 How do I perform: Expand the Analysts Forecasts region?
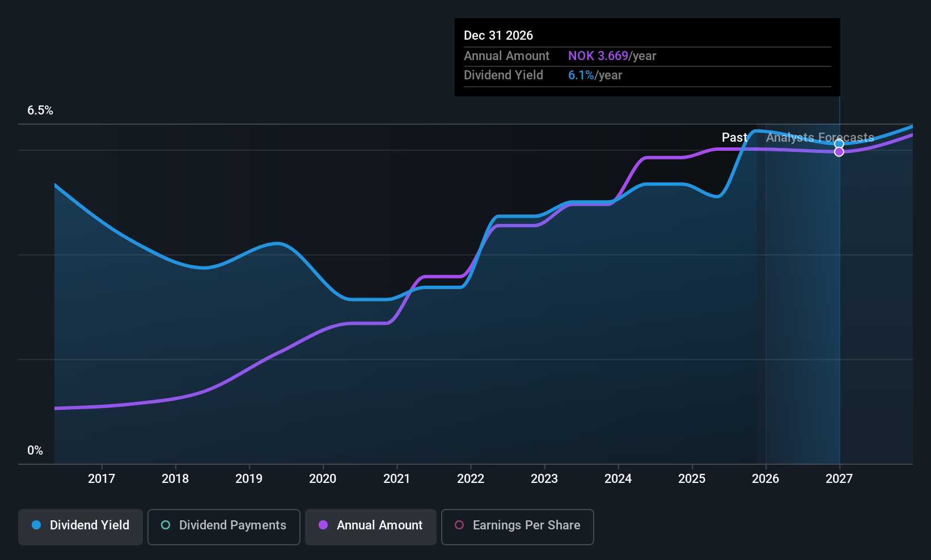tap(819, 137)
